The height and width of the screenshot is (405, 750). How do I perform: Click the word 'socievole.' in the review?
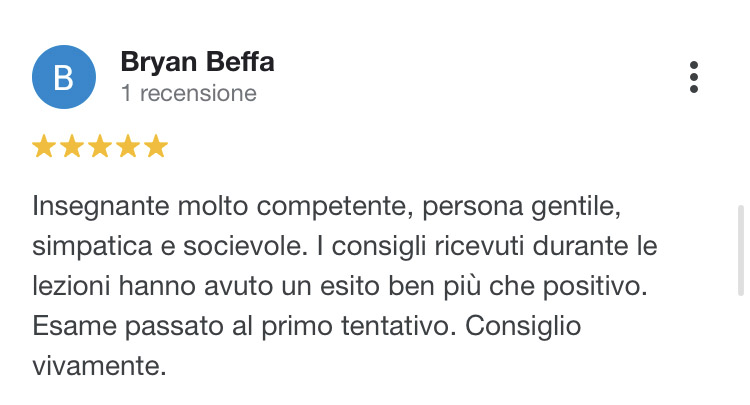[245, 247]
